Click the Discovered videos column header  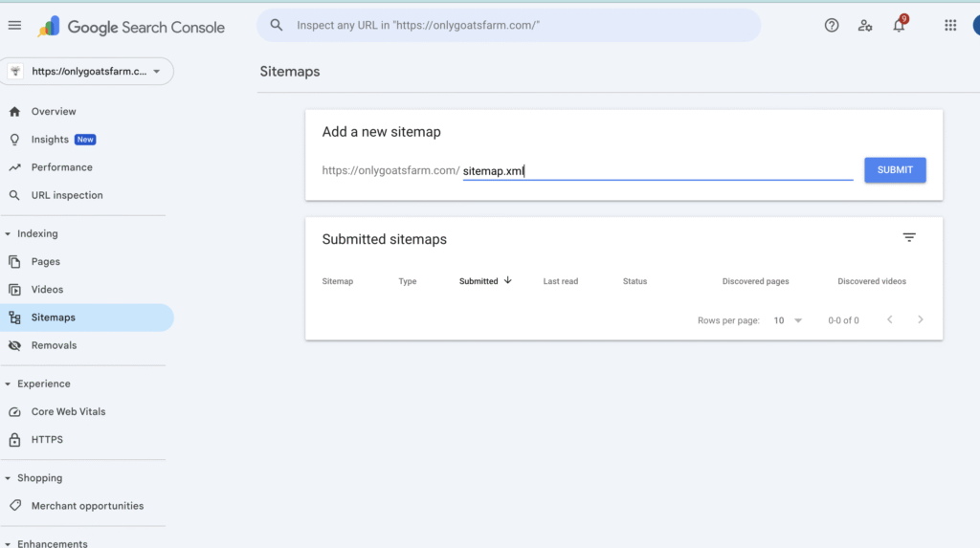click(x=872, y=281)
